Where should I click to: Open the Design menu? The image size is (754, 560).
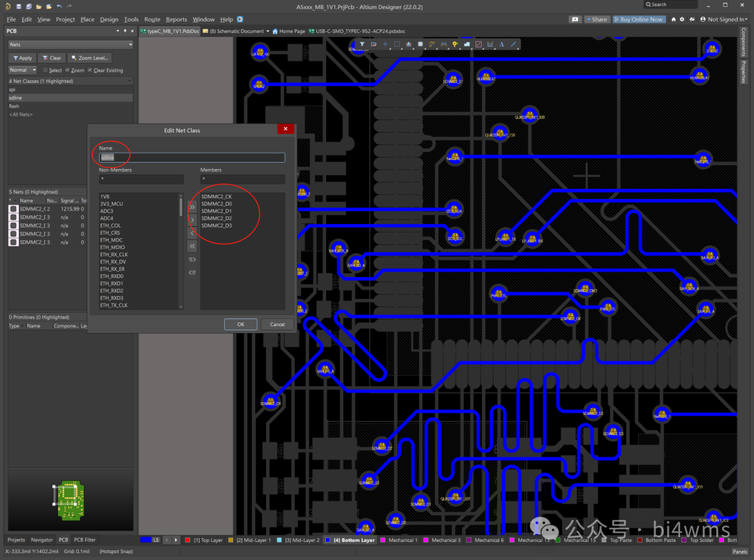pos(109,20)
